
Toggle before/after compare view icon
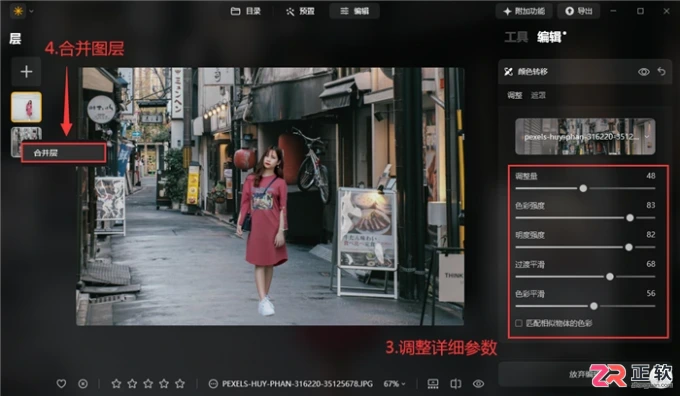(455, 384)
